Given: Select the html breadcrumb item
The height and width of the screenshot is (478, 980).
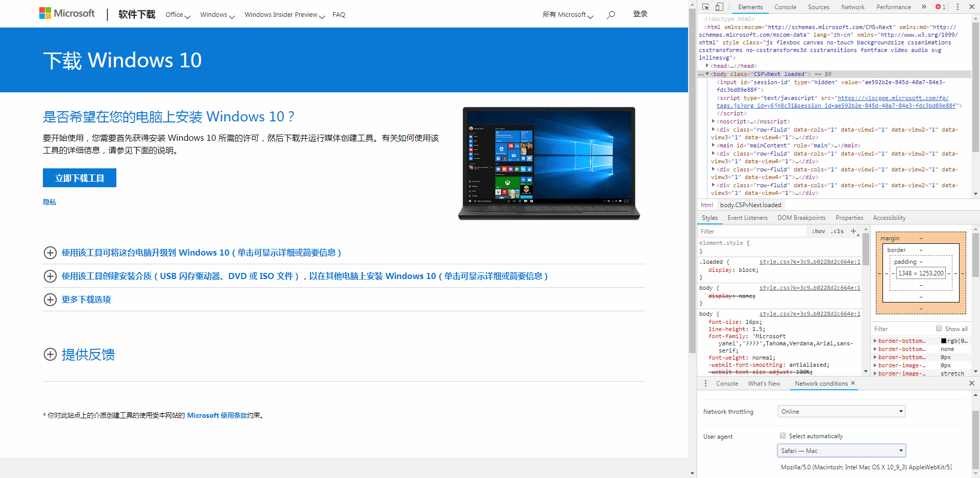Looking at the screenshot, I should [707, 205].
